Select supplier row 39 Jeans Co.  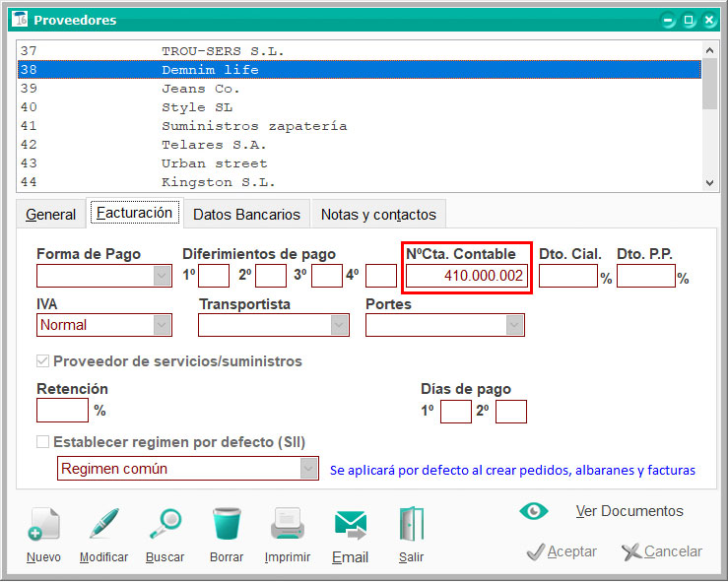click(360, 89)
